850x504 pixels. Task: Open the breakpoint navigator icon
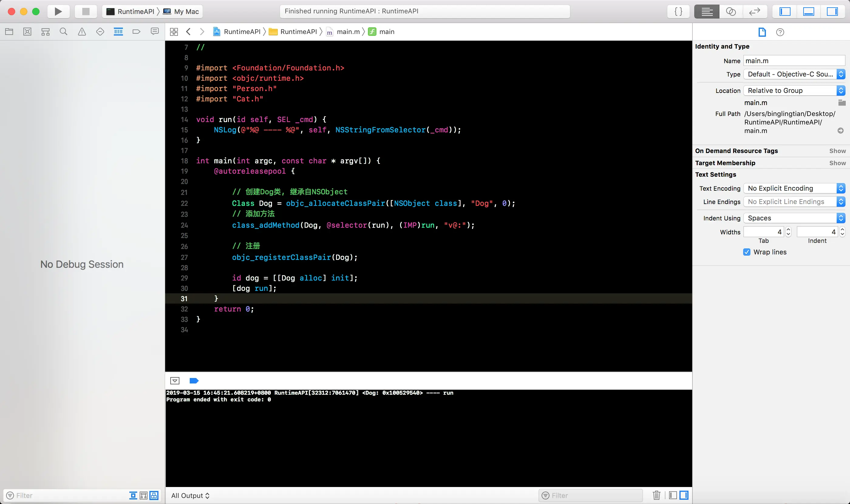136,32
